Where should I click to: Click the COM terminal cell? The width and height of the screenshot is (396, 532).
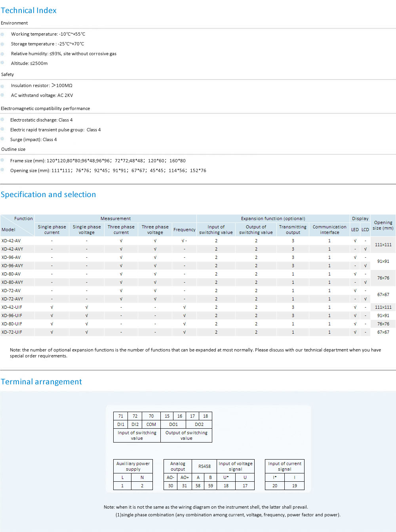click(x=151, y=424)
